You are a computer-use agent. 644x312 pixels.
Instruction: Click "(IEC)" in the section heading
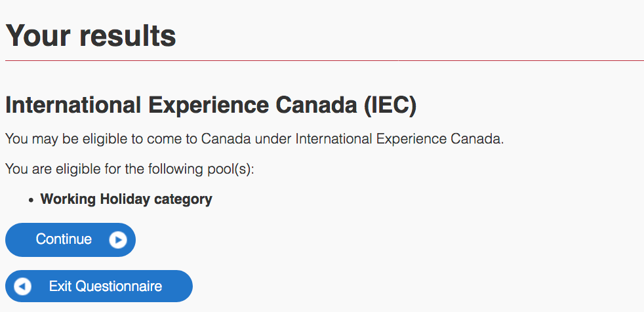pos(390,105)
